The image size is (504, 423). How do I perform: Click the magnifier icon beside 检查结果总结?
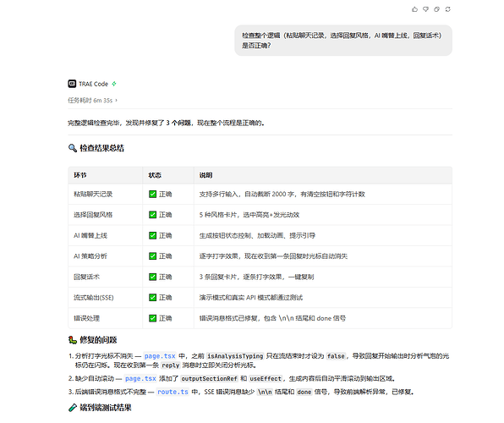(x=73, y=148)
